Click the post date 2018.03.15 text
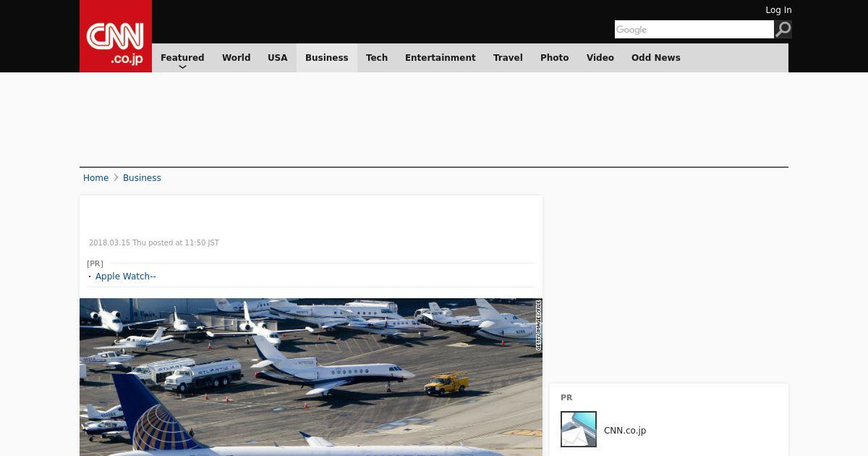 (154, 243)
